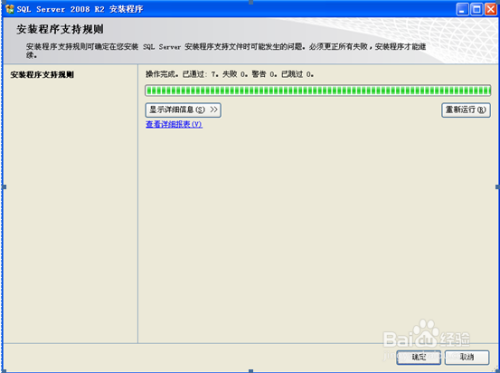This screenshot has width=500, height=373.
Task: Close the SQL Server setup window
Action: tap(491, 9)
